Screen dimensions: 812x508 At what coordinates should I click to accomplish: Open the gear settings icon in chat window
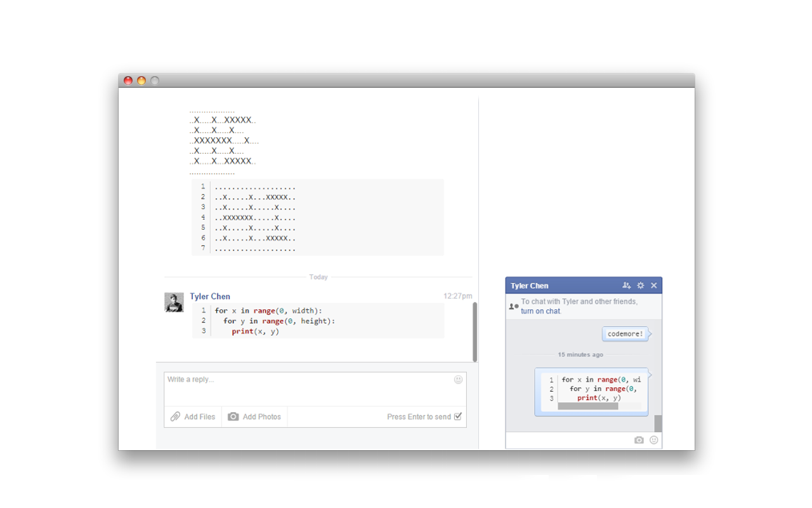click(641, 286)
